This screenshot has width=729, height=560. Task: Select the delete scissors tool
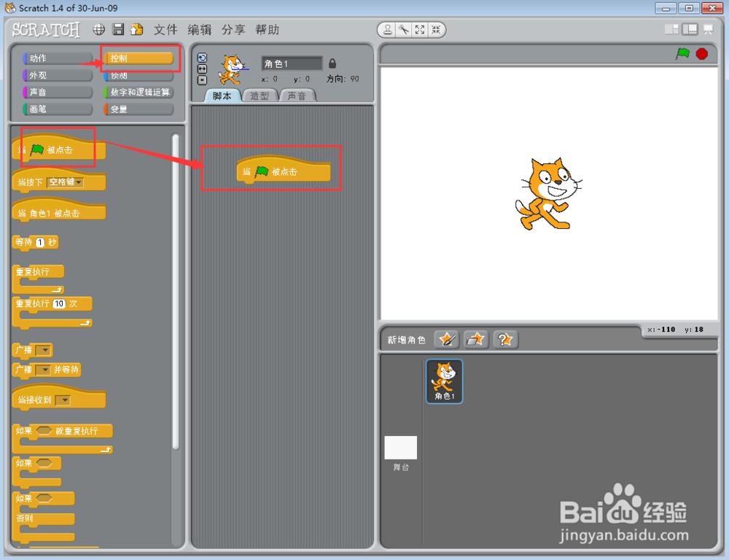pos(404,30)
